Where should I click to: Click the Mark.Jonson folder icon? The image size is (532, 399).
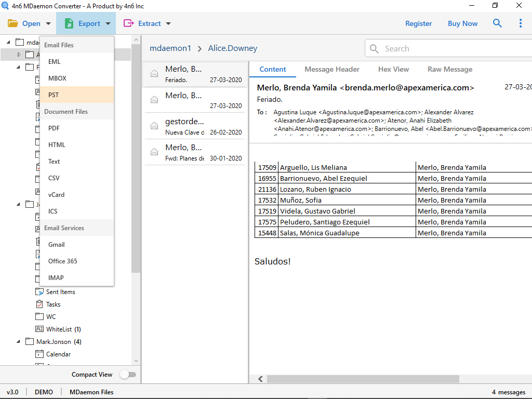tap(30, 341)
